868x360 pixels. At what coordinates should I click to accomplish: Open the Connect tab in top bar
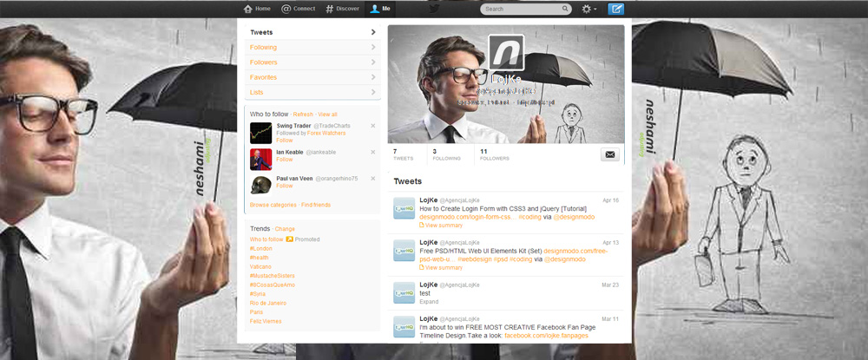tap(299, 9)
